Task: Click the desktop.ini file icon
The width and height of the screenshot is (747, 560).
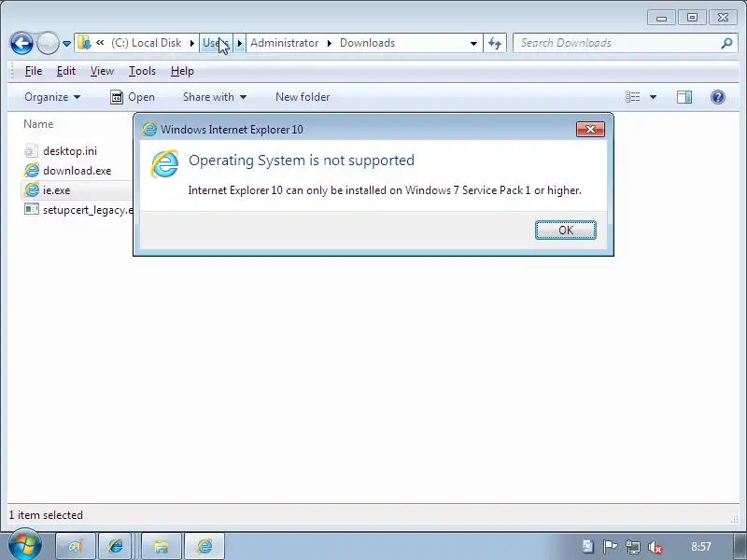Action: (x=31, y=151)
